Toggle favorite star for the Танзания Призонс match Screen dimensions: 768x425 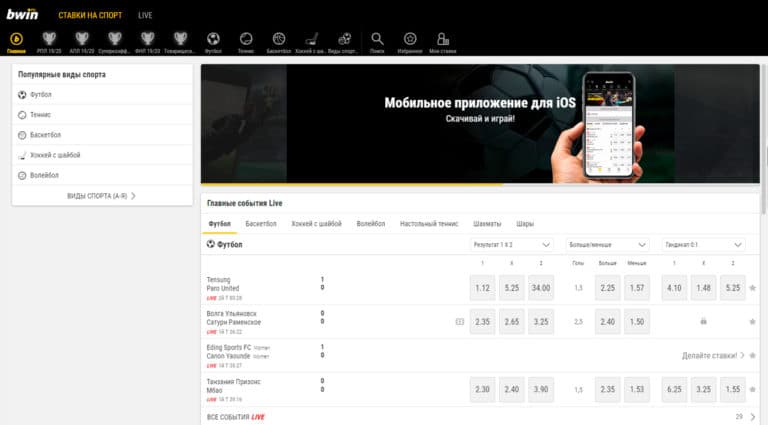pos(752,389)
